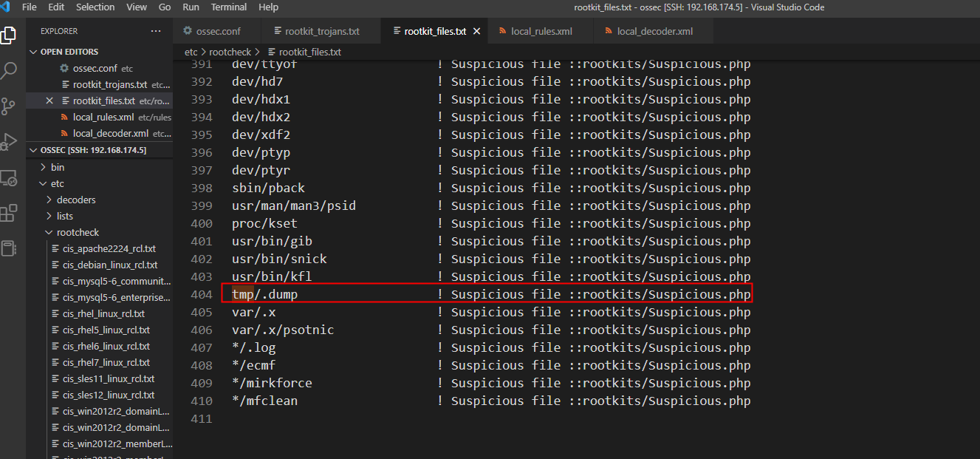
Task: Open cis_debian_linux_rcl.txt file
Action: coord(110,265)
